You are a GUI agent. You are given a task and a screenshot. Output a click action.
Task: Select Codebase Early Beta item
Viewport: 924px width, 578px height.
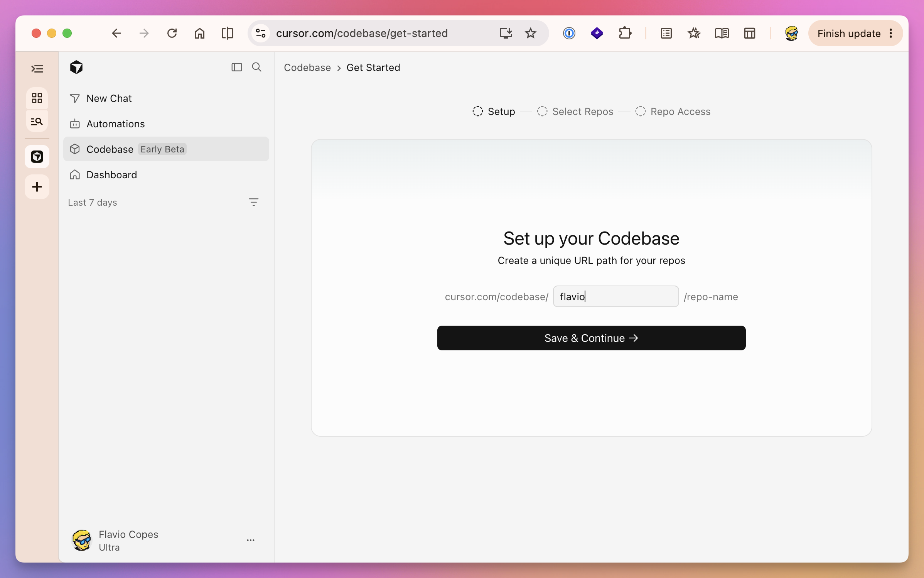click(x=166, y=149)
